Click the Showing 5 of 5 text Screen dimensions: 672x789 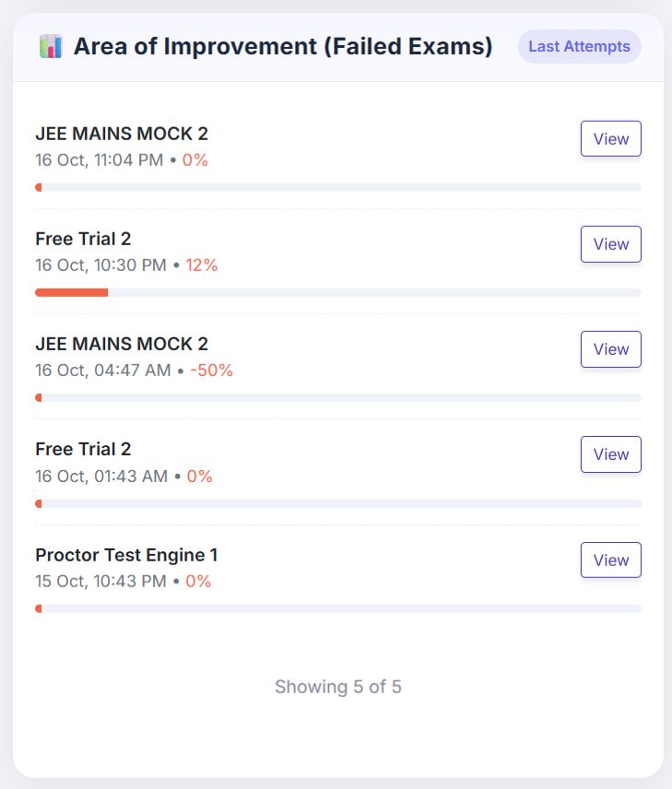pos(337,687)
